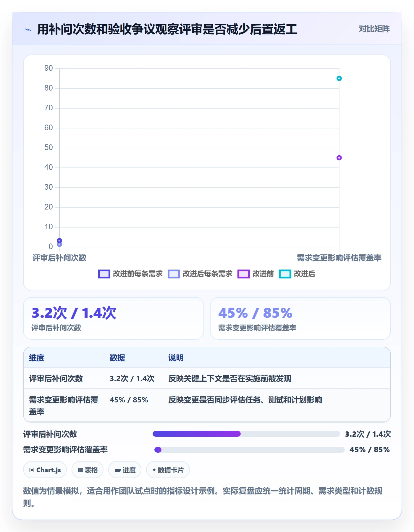Click the y-axis tick label 90
The height and width of the screenshot is (532, 414).
[48, 68]
